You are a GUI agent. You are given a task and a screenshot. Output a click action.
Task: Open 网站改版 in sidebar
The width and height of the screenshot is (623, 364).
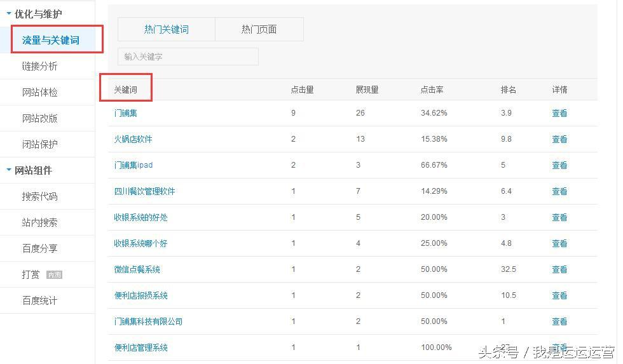tap(39, 118)
